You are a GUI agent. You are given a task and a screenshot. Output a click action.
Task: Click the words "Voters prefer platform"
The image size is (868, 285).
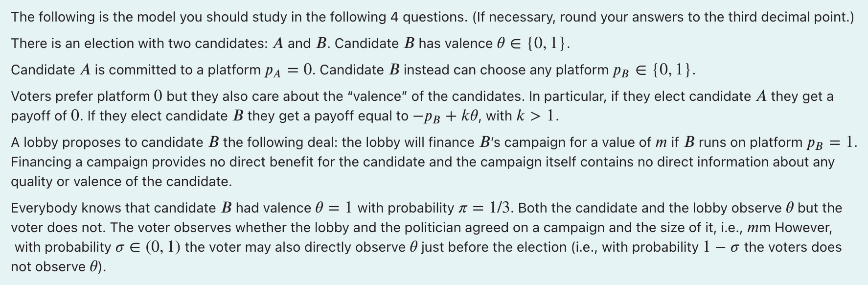(80, 96)
